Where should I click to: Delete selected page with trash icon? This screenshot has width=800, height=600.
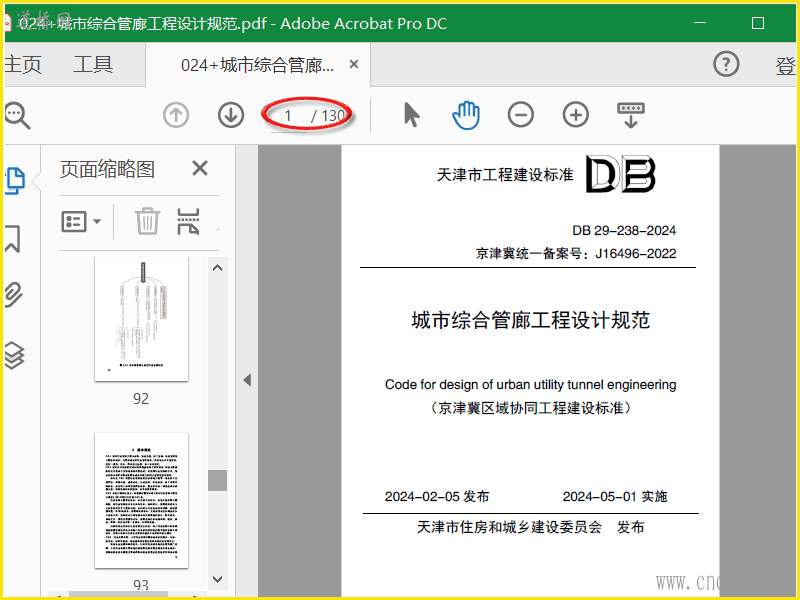pos(147,221)
